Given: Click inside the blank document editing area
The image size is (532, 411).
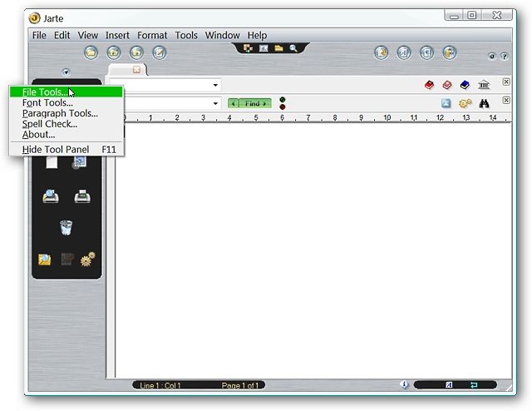Looking at the screenshot, I should (x=313, y=250).
